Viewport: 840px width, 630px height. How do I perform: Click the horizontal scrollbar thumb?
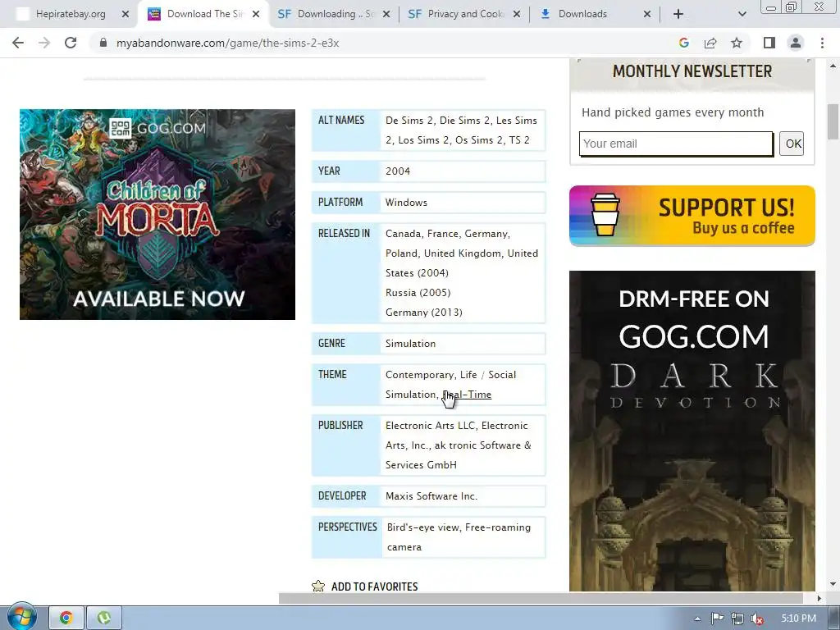540,598
